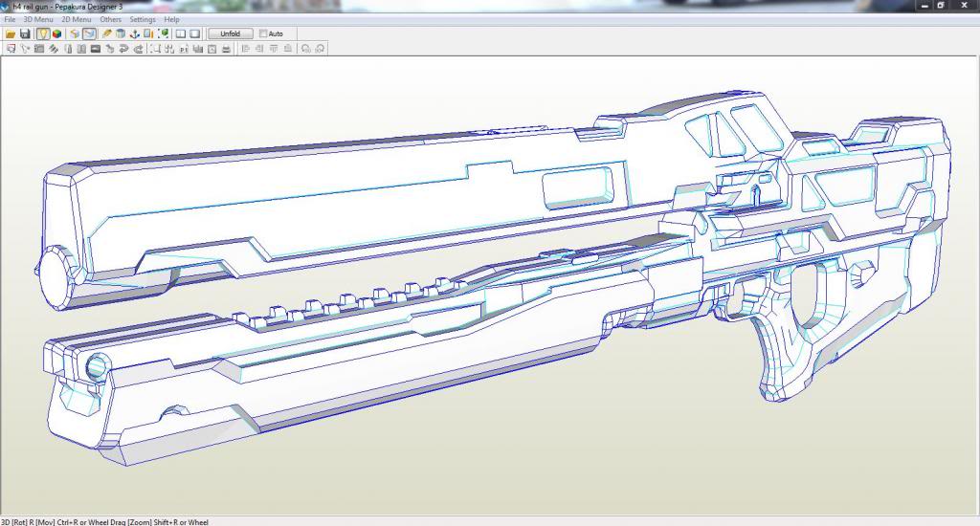
Task: Click the redo arrow icon
Action: [x=138, y=49]
